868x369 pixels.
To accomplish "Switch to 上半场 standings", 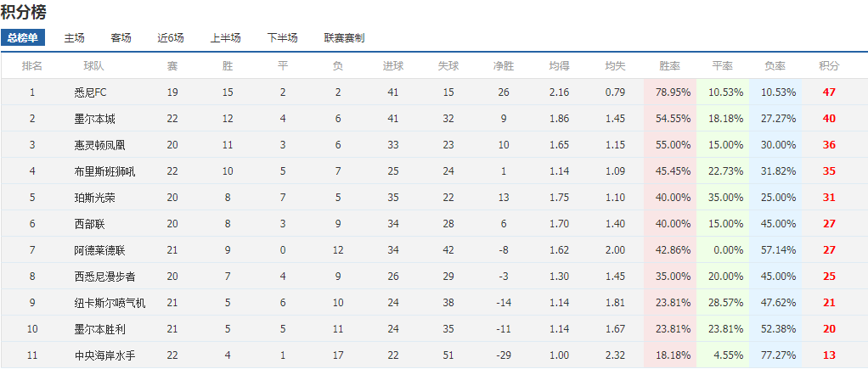I will coord(225,38).
